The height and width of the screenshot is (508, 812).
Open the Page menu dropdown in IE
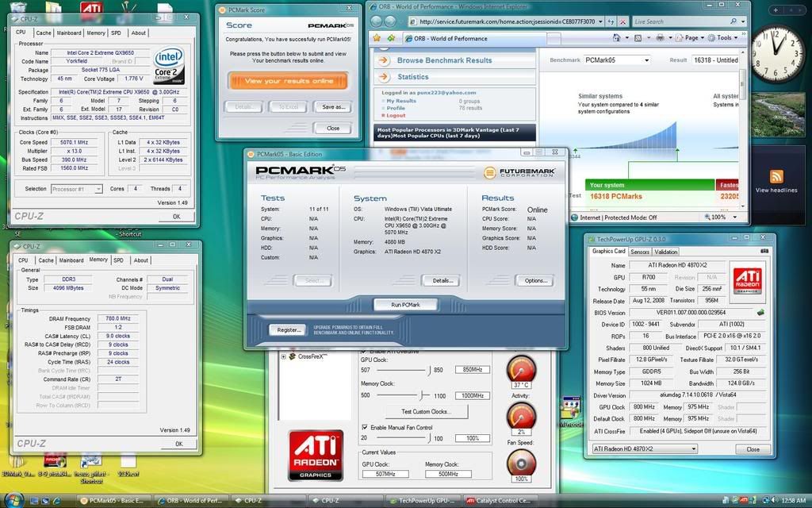[x=695, y=38]
